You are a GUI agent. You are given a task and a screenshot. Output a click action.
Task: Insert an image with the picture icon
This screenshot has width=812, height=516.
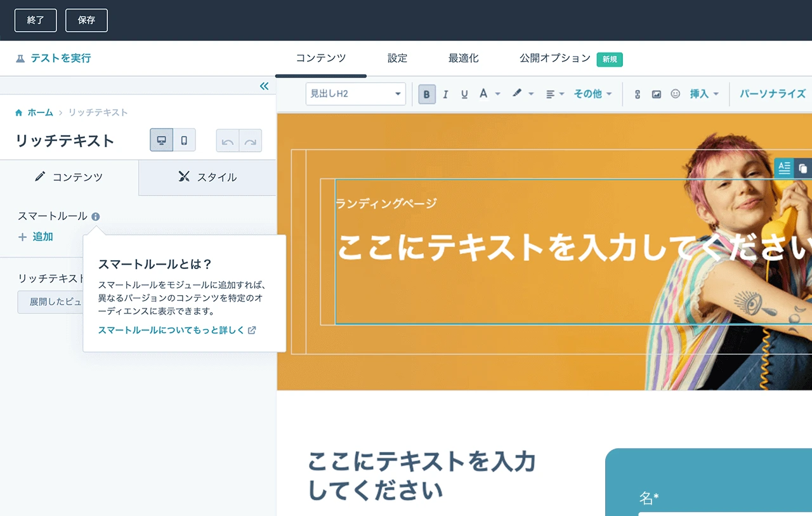tap(657, 94)
